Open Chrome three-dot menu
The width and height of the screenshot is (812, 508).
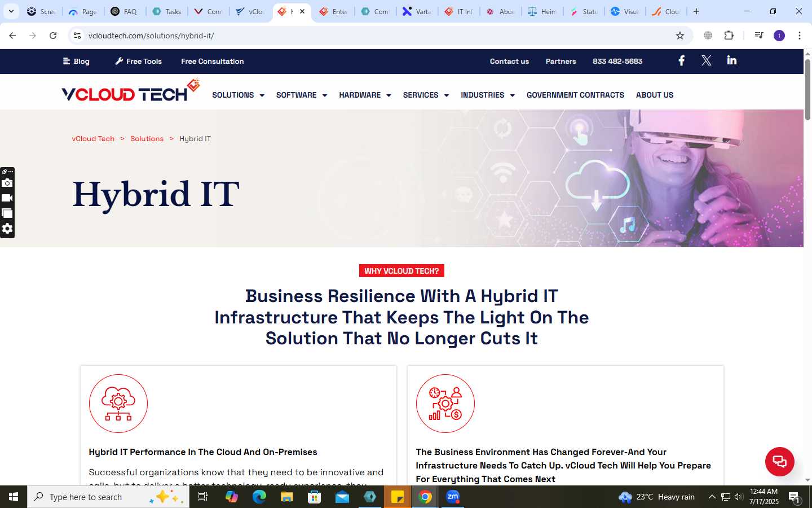800,36
